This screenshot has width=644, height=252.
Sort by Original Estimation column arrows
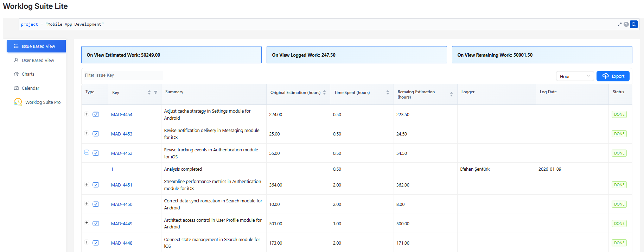pyautogui.click(x=324, y=92)
